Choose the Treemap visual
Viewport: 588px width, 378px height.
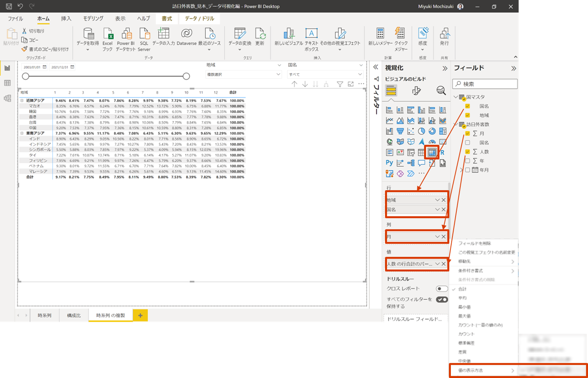pos(443,131)
